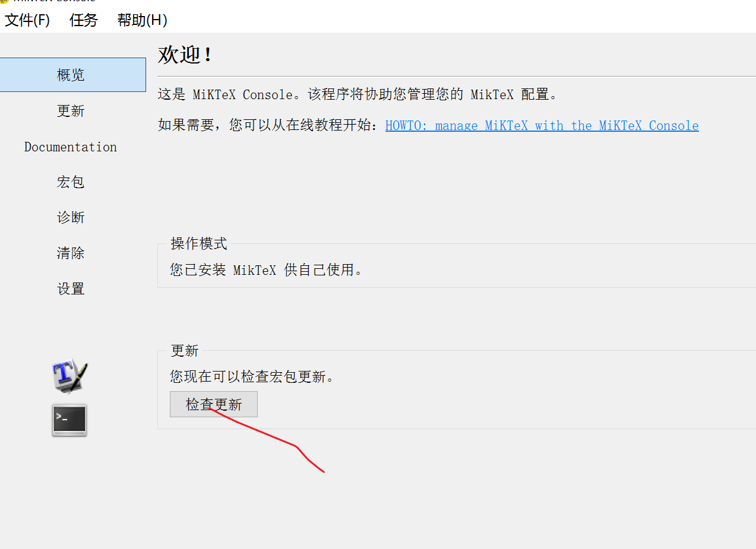Open the 帮助(H) menu
The height and width of the screenshot is (549, 756).
(x=142, y=20)
